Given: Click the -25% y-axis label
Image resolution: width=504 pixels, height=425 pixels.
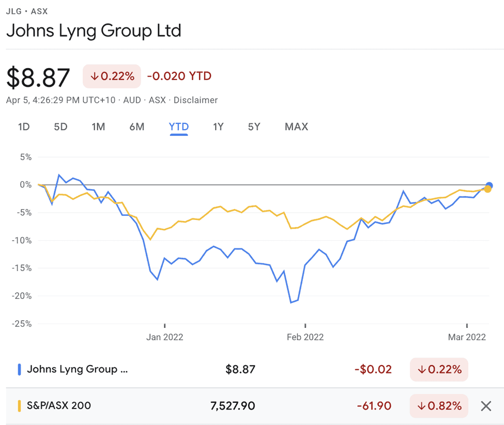Looking at the screenshot, I should click(x=22, y=324).
